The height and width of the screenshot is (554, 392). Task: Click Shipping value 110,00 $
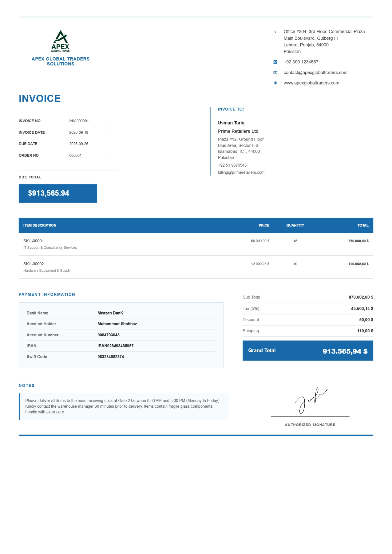pos(365,331)
